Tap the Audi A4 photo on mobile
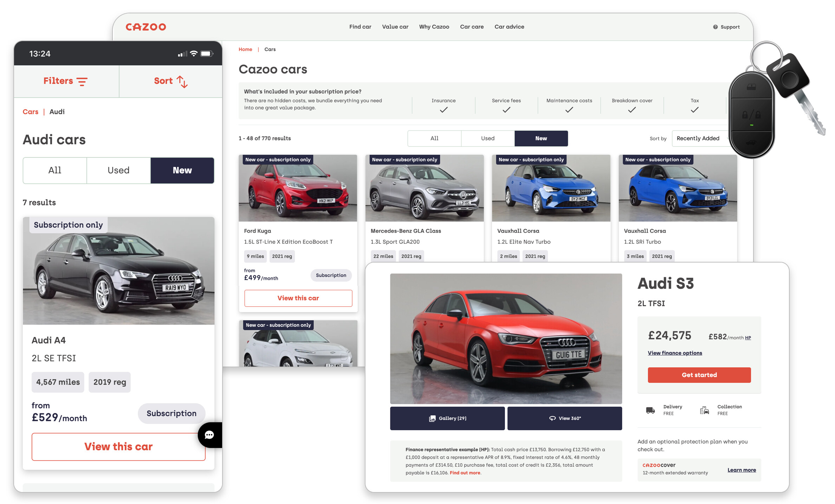Screen dimensions: 835x504 point(118,271)
